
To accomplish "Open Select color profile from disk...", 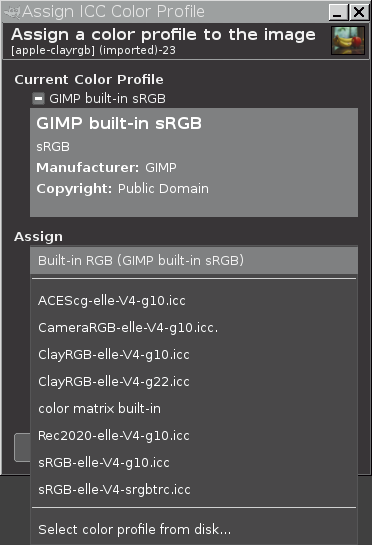I will pyautogui.click(x=194, y=529).
